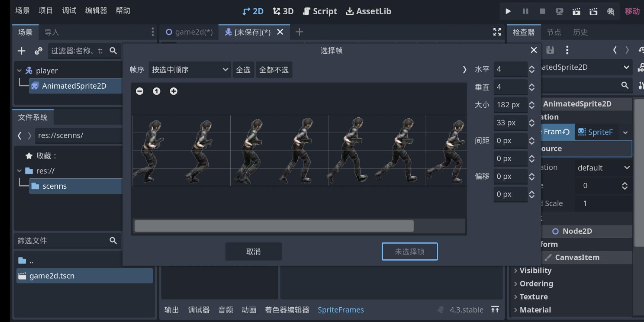
Task: Navigate forward in file system path
Action: click(29, 136)
